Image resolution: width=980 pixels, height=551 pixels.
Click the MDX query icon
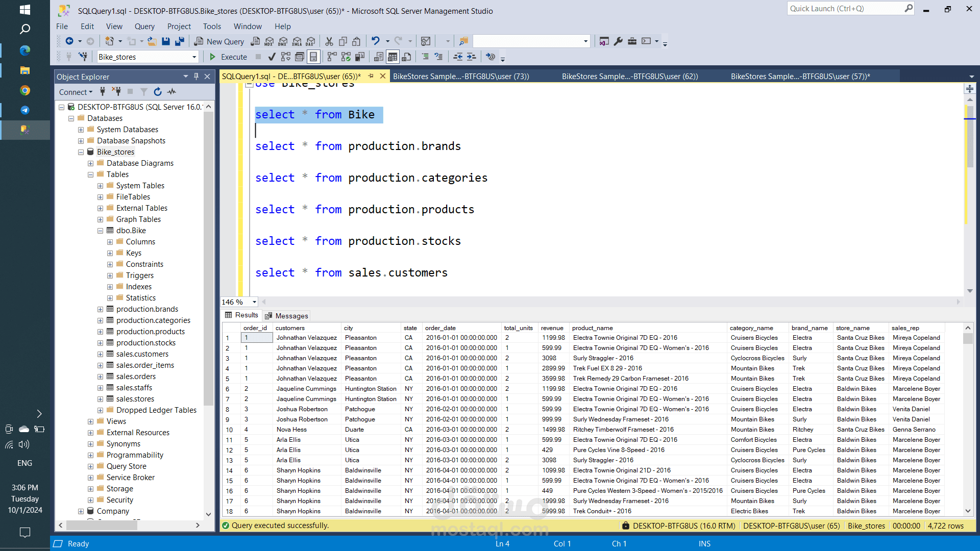(x=269, y=41)
